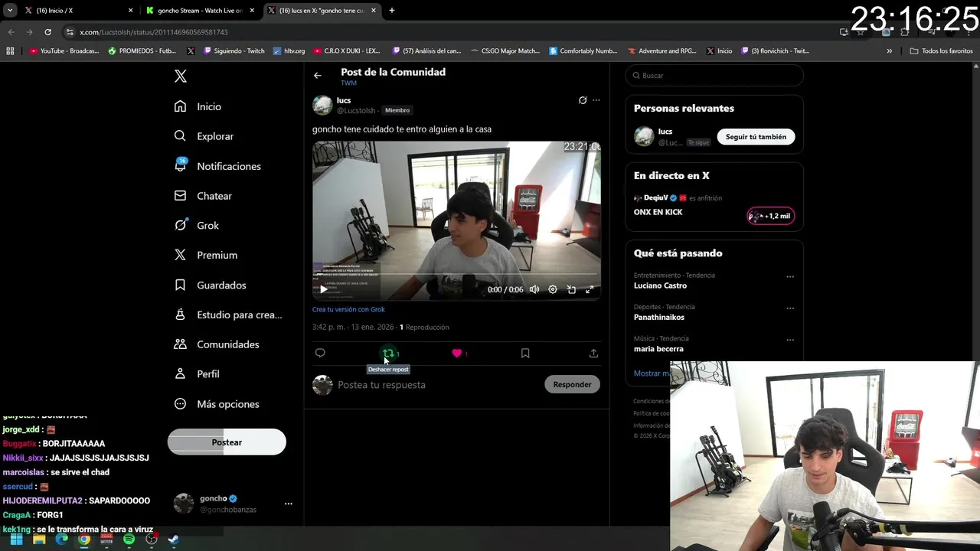This screenshot has height=551, width=980.
Task: Open Steam from taskbar
Action: pos(174,540)
